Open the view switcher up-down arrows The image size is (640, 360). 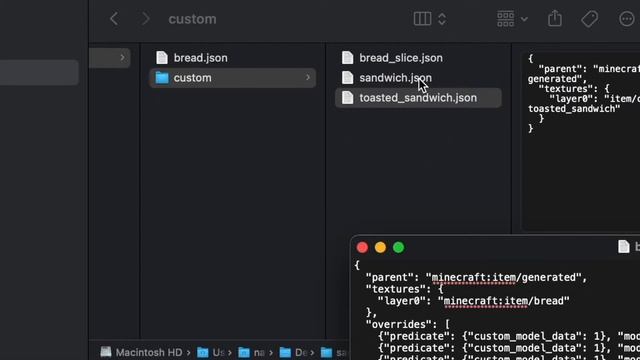pyautogui.click(x=442, y=19)
